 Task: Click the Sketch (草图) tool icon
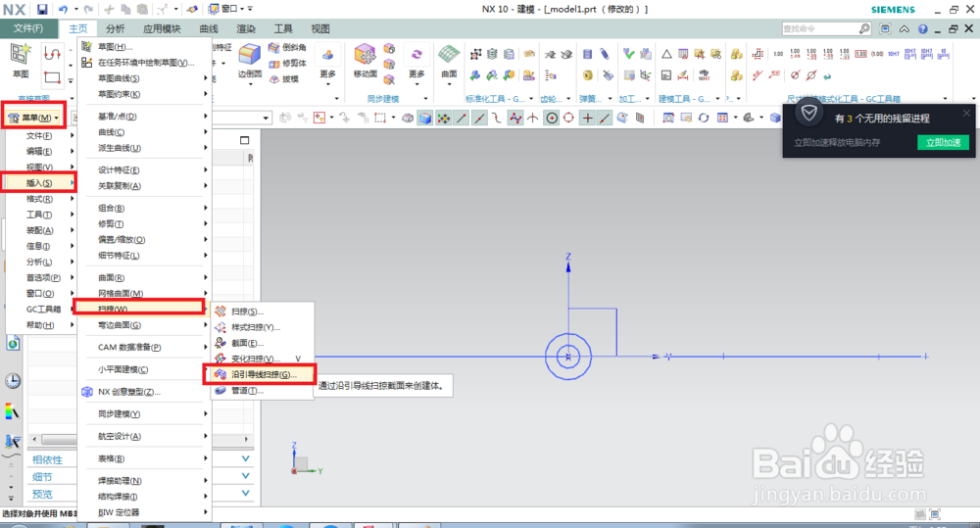(x=21, y=54)
